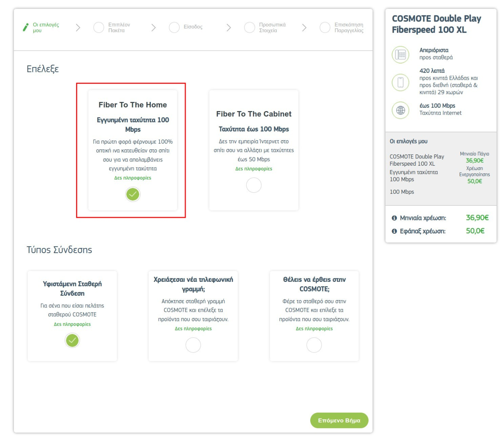Click the Επόμενο Βήμα button
Screen dimensions: 504x437
tap(339, 420)
